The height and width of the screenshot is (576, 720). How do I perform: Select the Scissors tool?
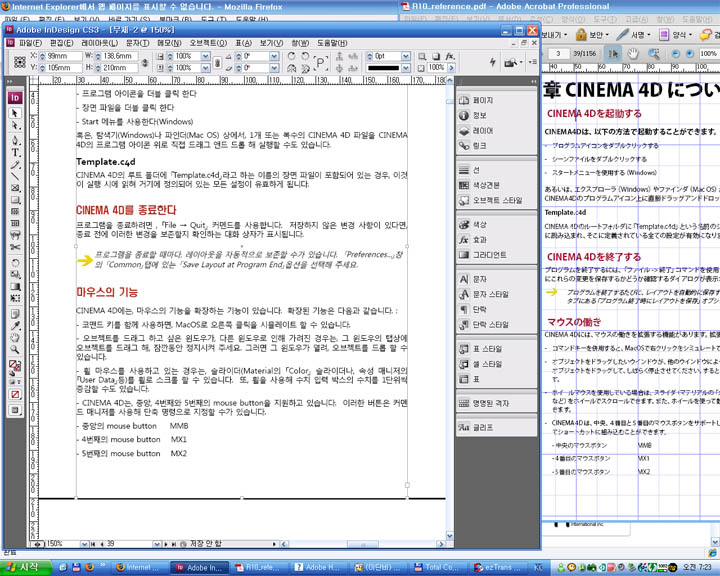[x=15, y=247]
